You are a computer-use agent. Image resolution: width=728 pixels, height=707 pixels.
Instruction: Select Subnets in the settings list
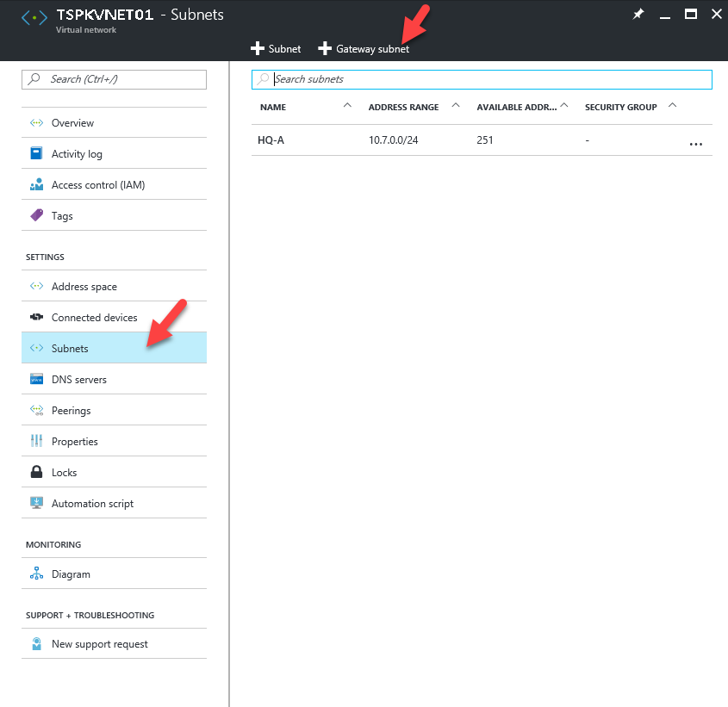click(x=115, y=348)
